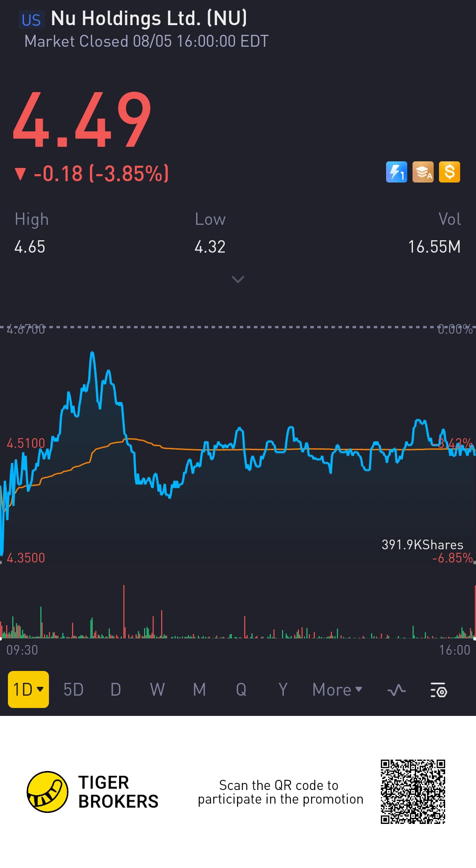The image size is (476, 868).
Task: Tap the 09:30 time axis label
Action: point(22,650)
